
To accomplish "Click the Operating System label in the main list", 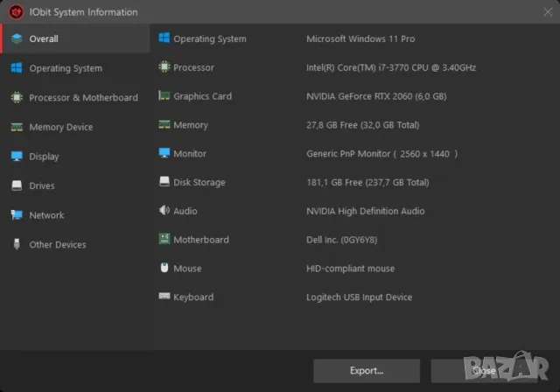I will coord(210,38).
